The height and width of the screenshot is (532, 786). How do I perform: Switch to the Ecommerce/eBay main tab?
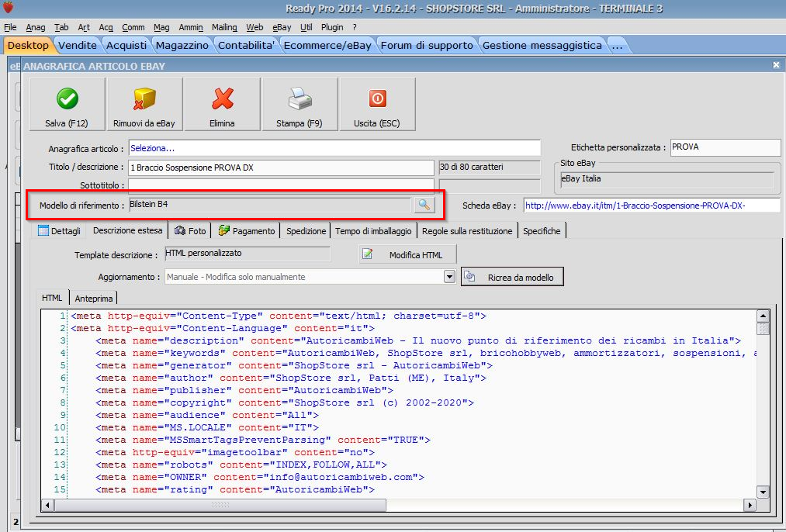(327, 45)
